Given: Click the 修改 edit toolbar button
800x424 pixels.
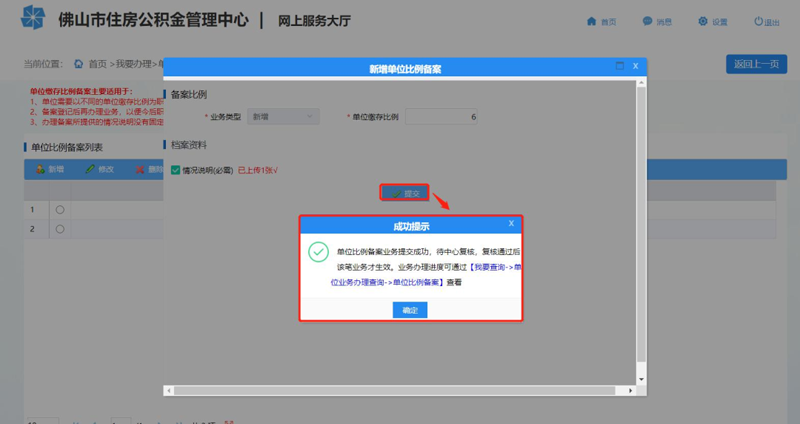Looking at the screenshot, I should click(100, 169).
